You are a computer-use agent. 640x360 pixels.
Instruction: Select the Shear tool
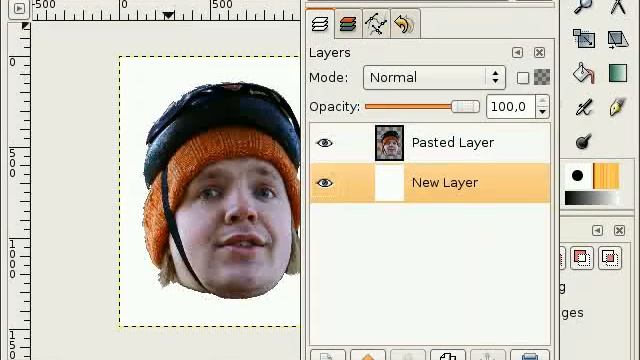(618, 40)
